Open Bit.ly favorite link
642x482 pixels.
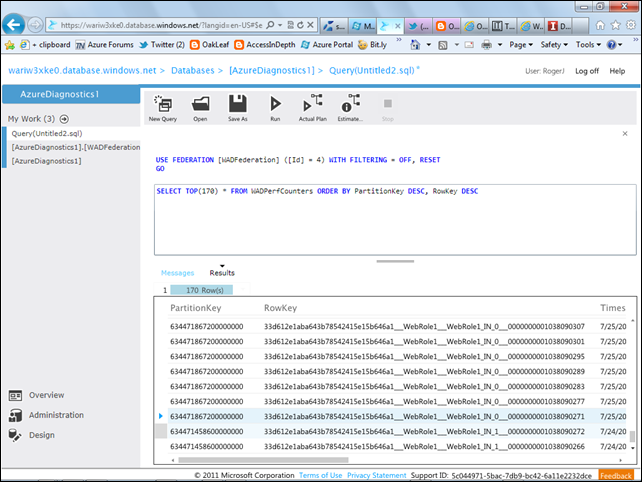[372, 45]
